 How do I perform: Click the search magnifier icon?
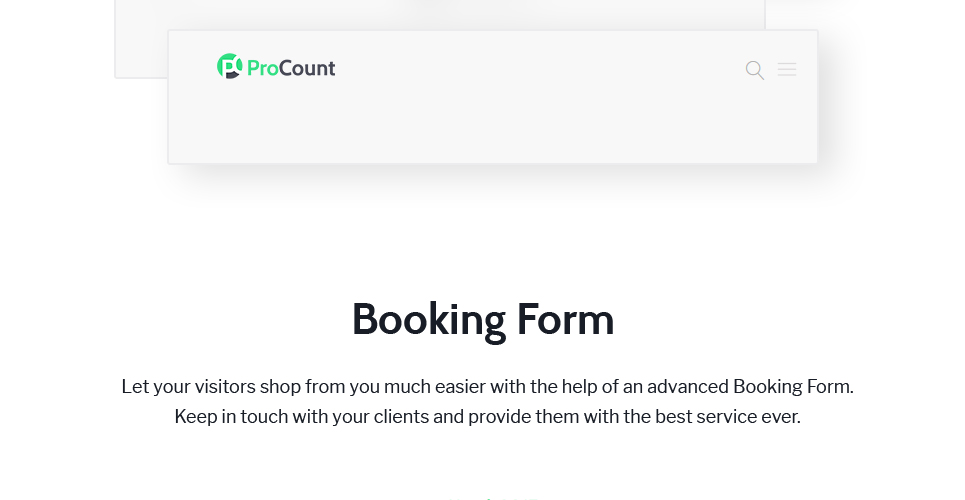[x=755, y=70]
